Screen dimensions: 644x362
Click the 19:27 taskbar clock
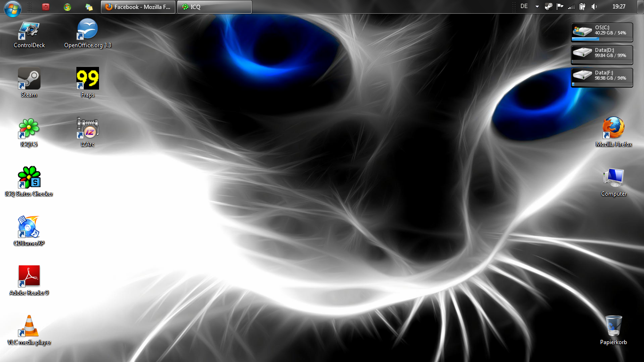tap(619, 7)
